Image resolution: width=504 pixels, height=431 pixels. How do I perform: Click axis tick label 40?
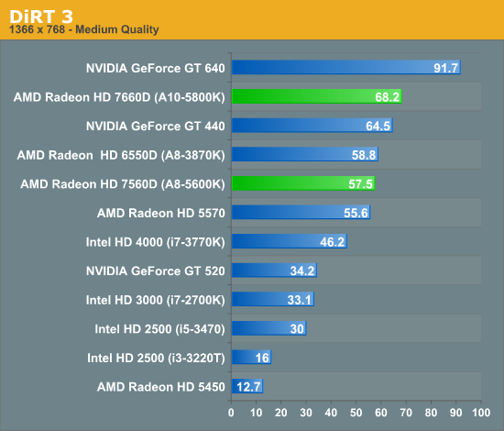click(331, 413)
